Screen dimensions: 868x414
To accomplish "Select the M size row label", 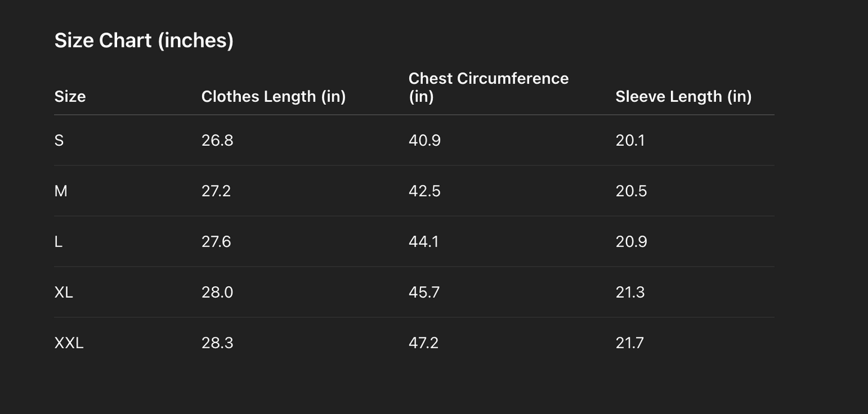I will (61, 191).
